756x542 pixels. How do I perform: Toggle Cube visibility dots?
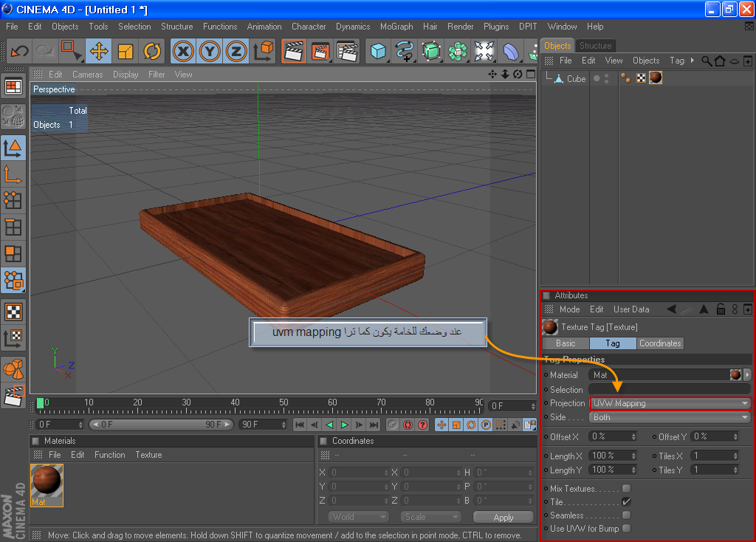pyautogui.click(x=607, y=78)
